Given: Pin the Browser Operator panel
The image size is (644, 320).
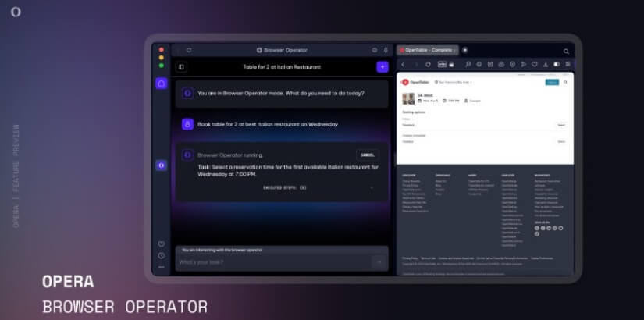Looking at the screenshot, I should [x=386, y=50].
